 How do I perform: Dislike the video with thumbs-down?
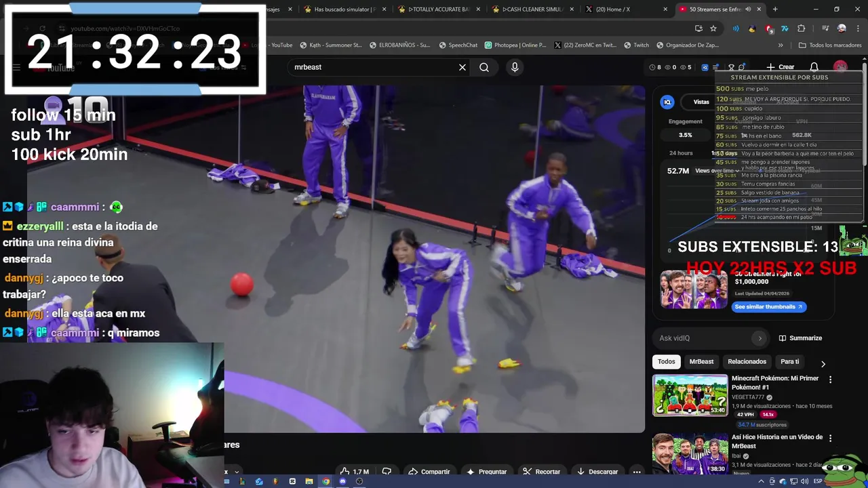[387, 472]
